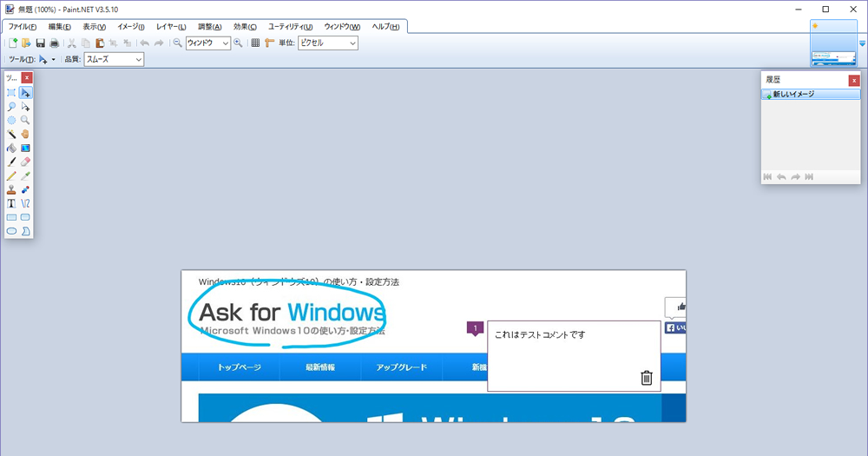Image resolution: width=868 pixels, height=456 pixels.
Task: Open the レイヤー(L) menu
Action: coord(171,27)
